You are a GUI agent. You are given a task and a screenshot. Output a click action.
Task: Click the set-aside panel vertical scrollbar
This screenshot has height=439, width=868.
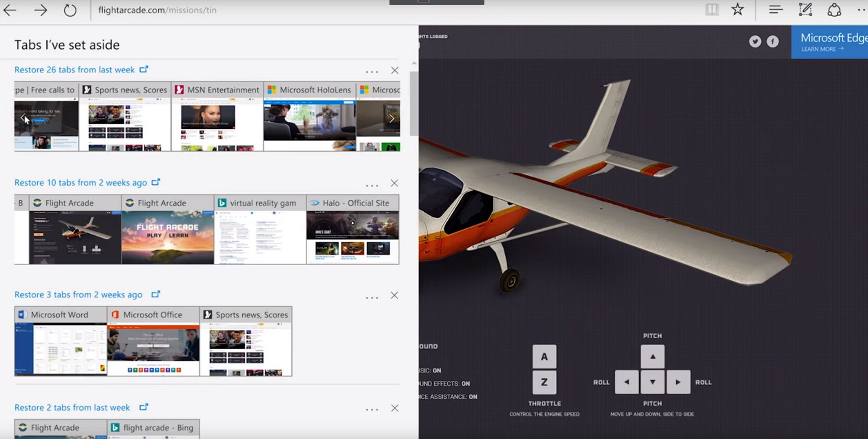(x=414, y=104)
